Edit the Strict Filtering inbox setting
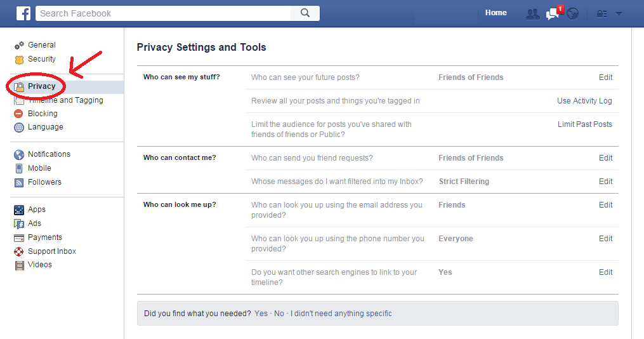644x339 pixels. tap(605, 181)
